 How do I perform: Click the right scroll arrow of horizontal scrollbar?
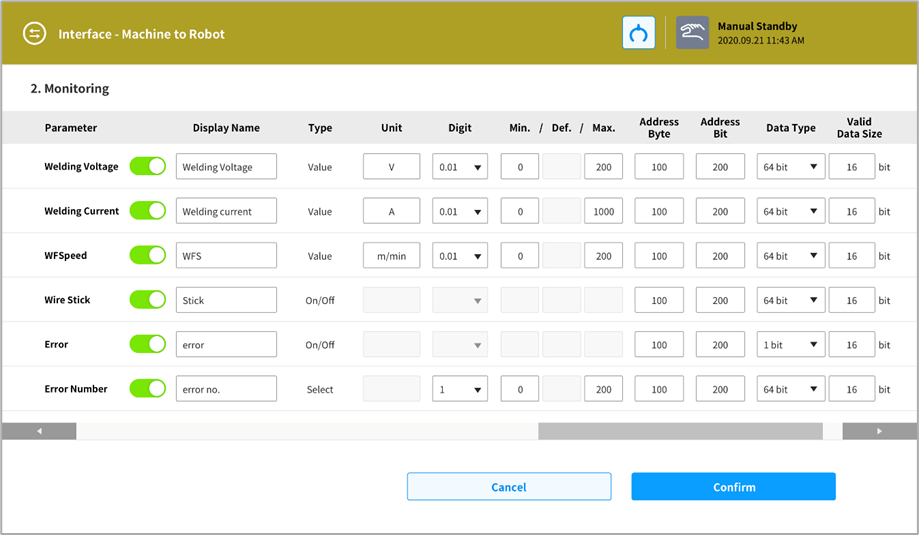[x=879, y=431]
